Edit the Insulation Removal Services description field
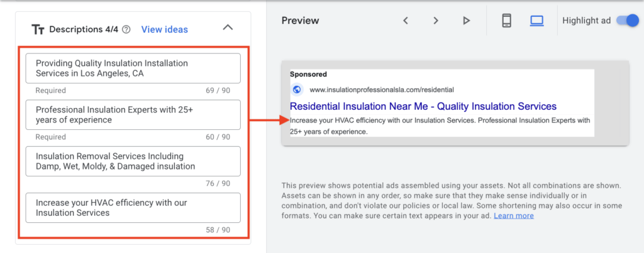Screen dimensions: 644x253 (133, 161)
